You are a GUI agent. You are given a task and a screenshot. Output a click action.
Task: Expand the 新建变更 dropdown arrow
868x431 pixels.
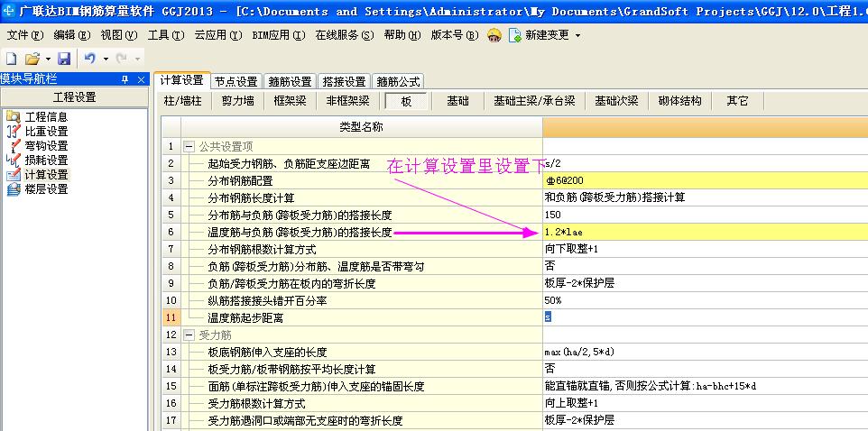pos(578,36)
